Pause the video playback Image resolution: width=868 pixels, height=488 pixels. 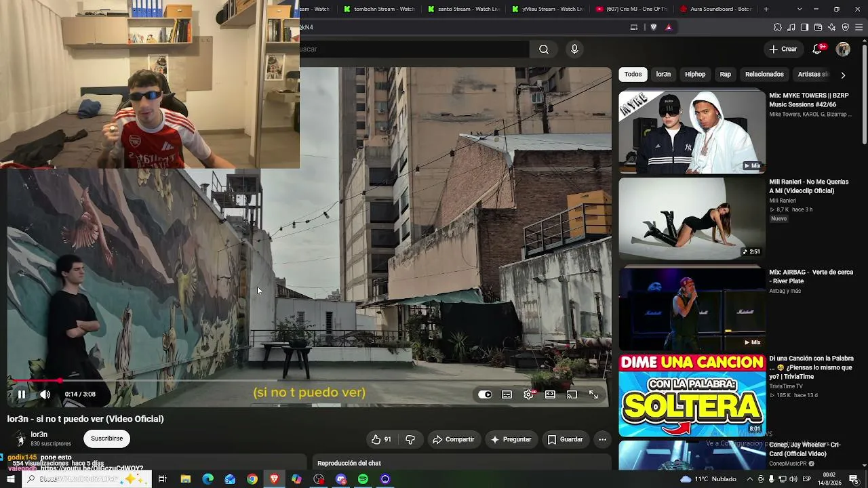(22, 394)
